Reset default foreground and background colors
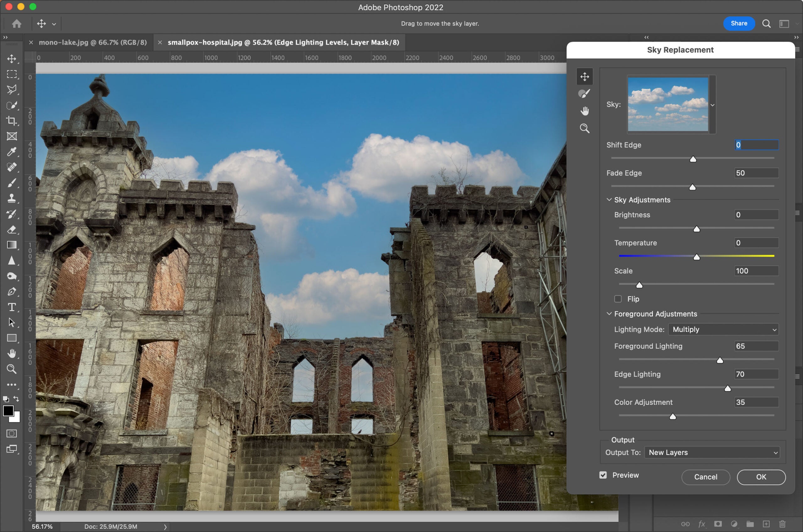Screen dimensions: 803x532 pos(6,399)
